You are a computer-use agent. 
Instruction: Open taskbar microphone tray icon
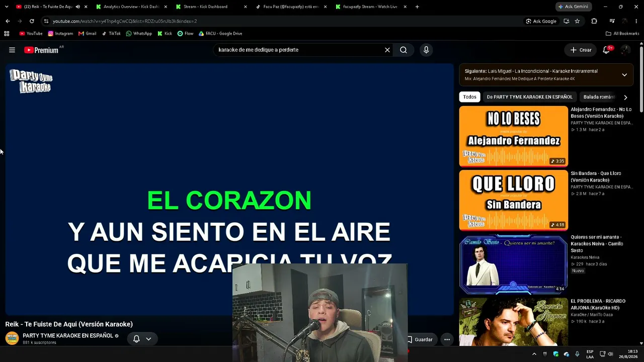point(577,354)
